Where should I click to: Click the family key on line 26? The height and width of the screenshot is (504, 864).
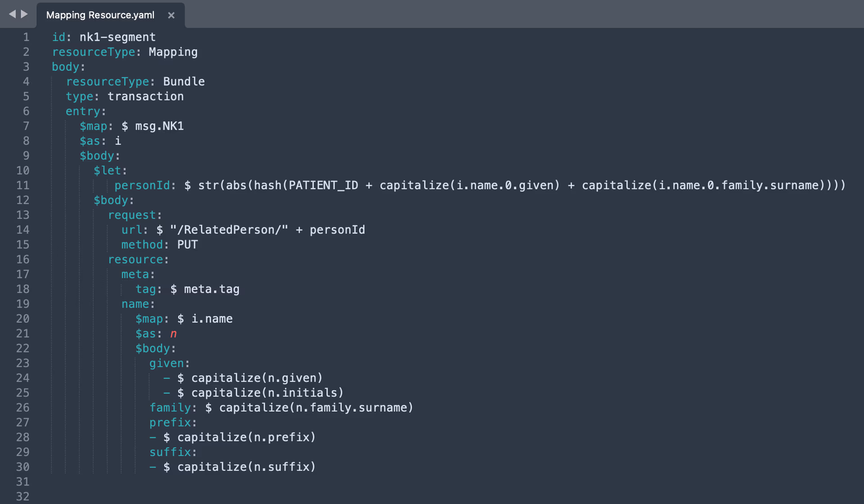[x=170, y=407]
